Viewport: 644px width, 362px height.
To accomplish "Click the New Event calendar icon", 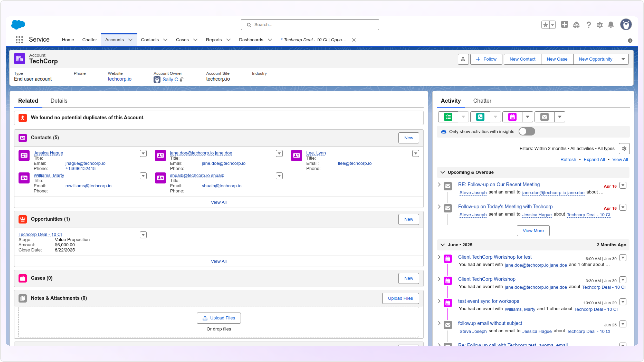I will (512, 117).
